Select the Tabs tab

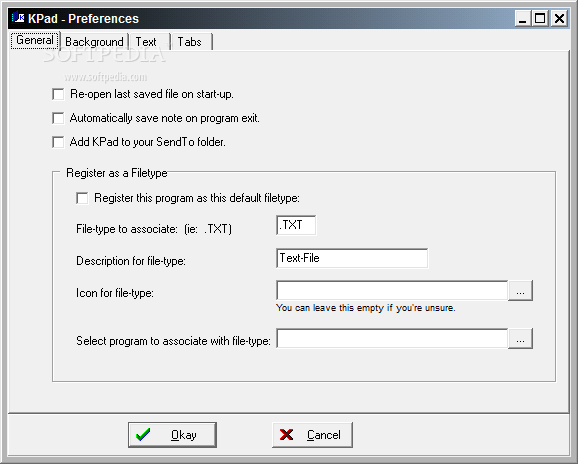191,42
